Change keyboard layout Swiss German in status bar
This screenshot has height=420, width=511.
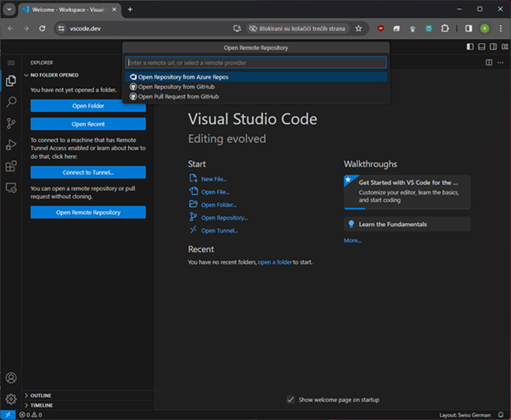click(465, 415)
